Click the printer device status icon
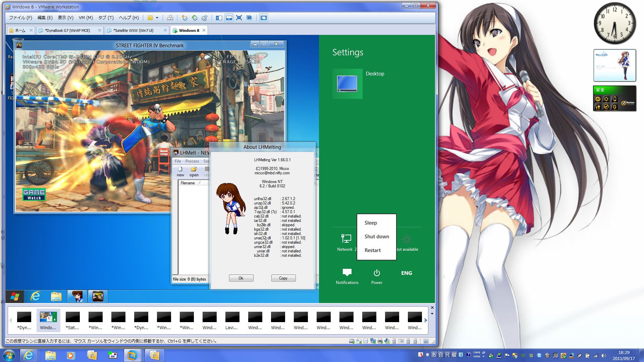644x362 pixels. point(380,341)
